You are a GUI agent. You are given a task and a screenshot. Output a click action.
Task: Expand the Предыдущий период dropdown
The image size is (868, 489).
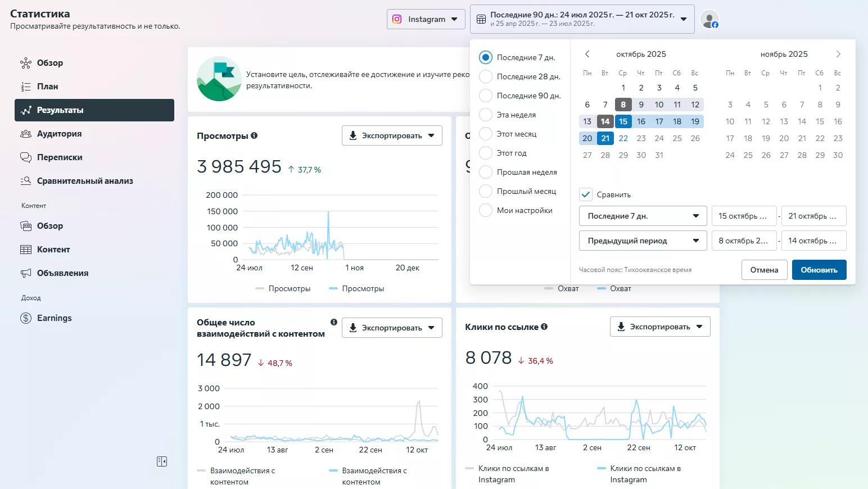643,241
